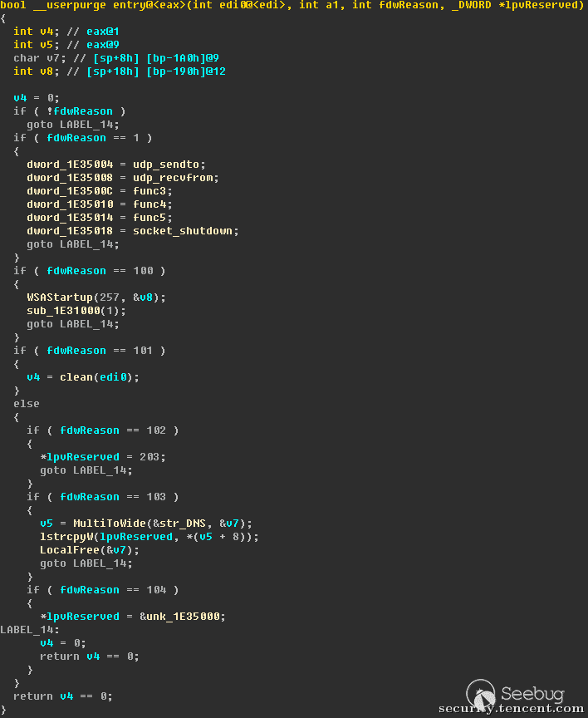Click func3 in the assignment
588x718 pixels.
pos(149,191)
